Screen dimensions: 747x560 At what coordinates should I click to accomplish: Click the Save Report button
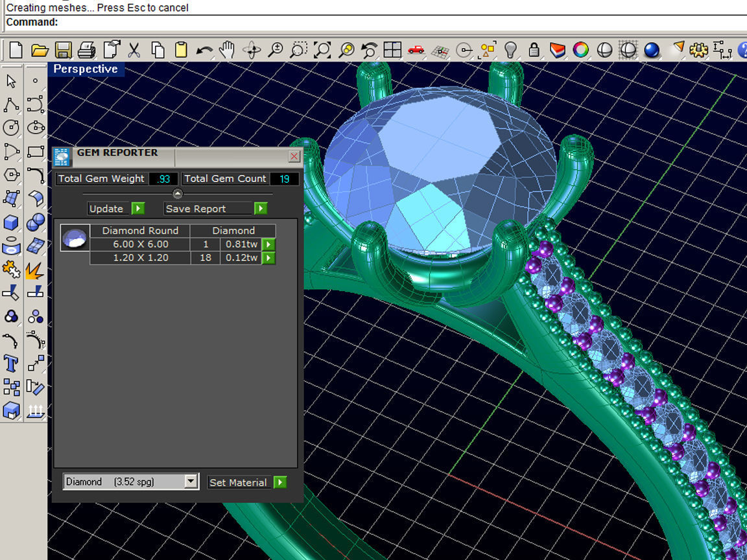coord(215,209)
